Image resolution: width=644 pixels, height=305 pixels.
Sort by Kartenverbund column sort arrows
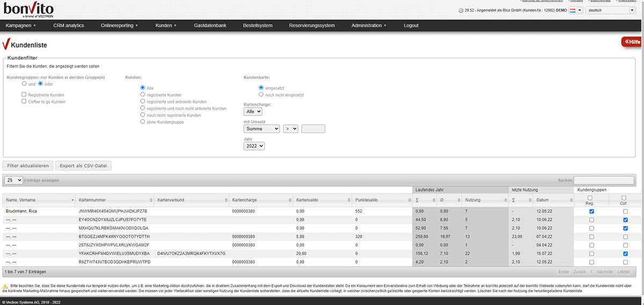pyautogui.click(x=225, y=200)
